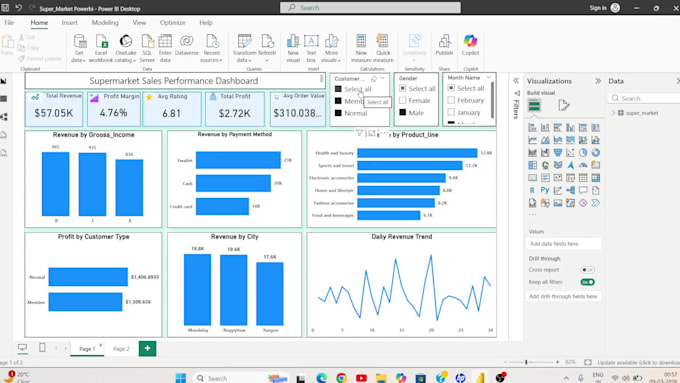
Task: Publish the report
Action: (x=444, y=45)
